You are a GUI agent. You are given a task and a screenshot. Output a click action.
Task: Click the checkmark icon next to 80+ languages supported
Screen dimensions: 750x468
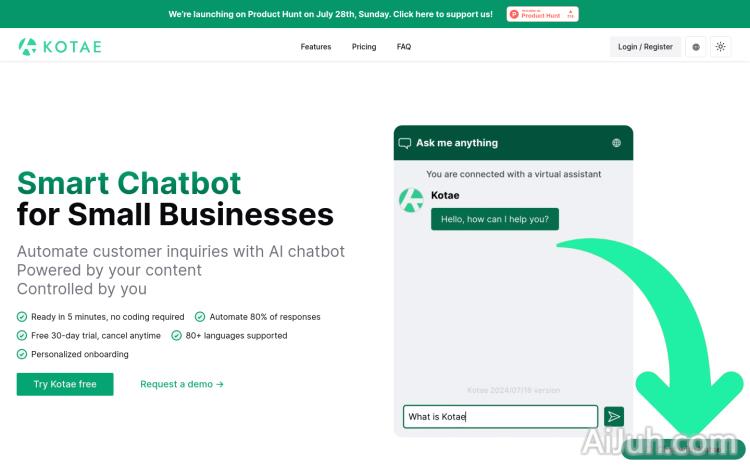tap(176, 336)
